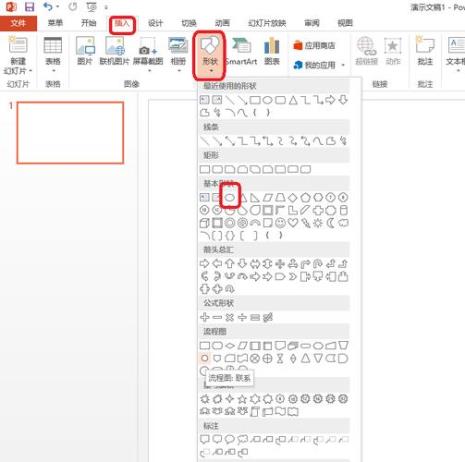Select the Diamond in Basic Shapes section

293,198
